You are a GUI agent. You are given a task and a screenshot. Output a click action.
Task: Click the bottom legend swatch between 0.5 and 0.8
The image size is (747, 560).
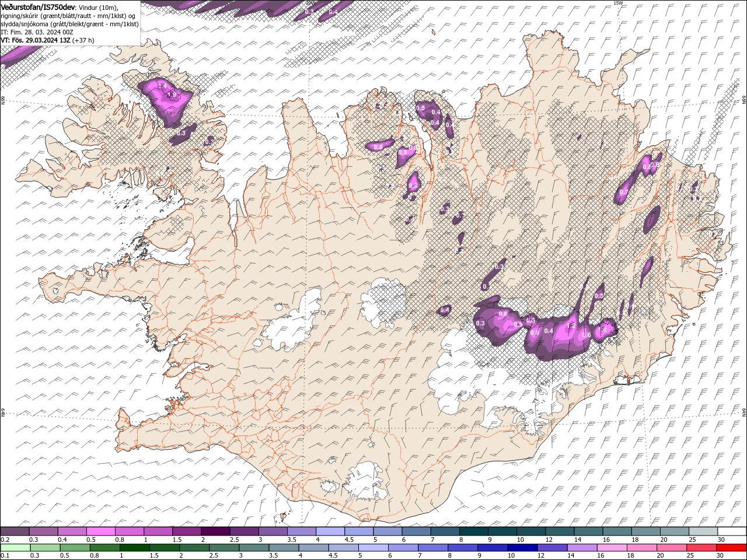(75, 548)
